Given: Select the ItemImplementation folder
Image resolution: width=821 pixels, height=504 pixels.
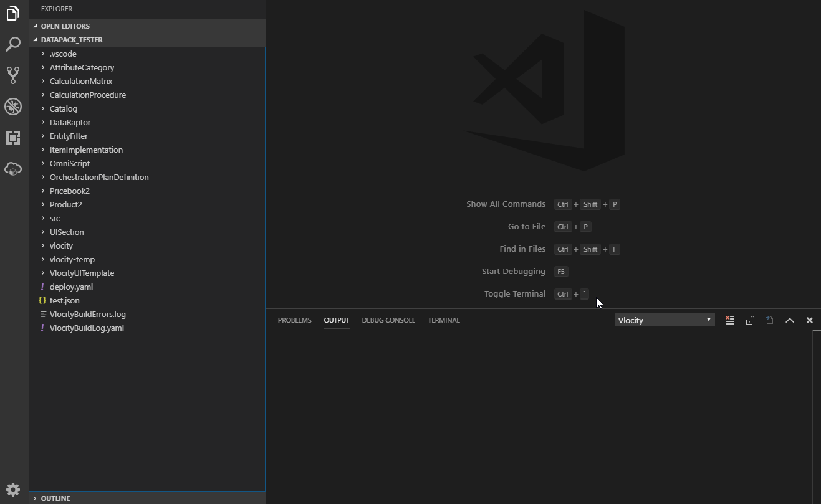Looking at the screenshot, I should pos(147,150).
